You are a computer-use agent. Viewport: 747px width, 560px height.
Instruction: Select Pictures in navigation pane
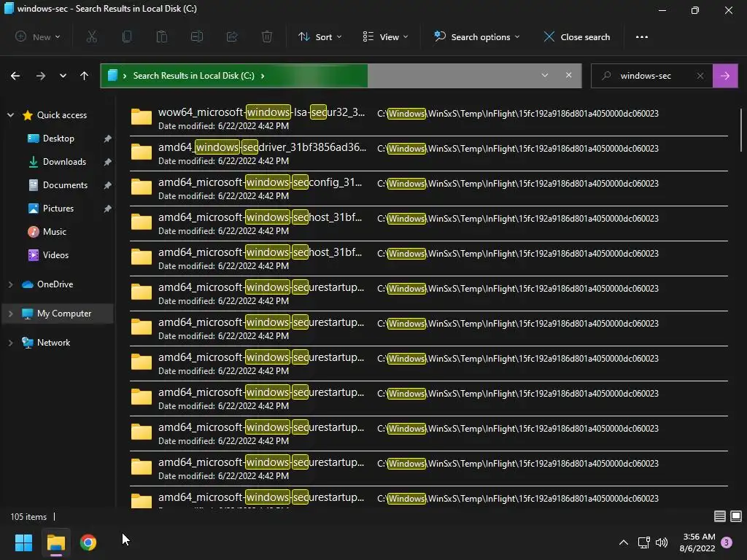[x=50, y=209]
